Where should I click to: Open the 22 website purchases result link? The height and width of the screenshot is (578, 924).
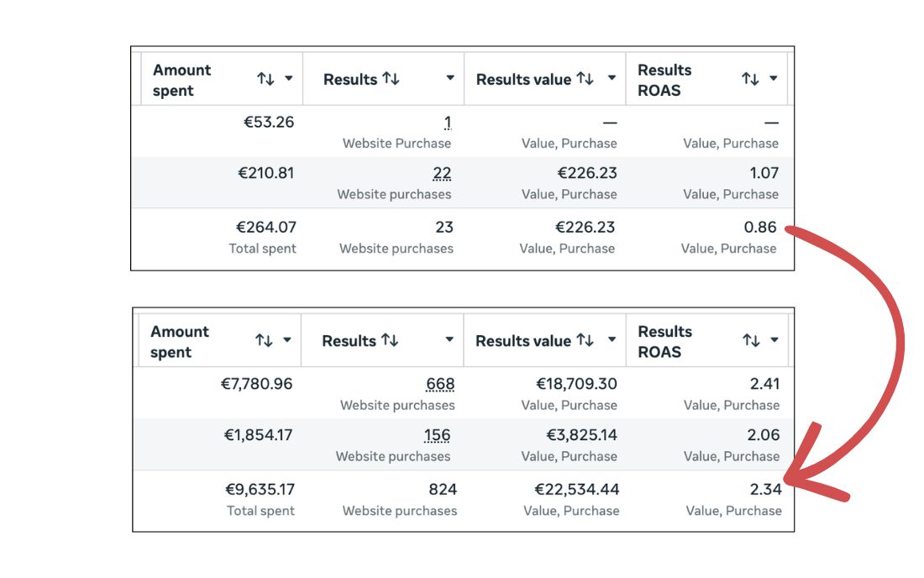tap(442, 174)
